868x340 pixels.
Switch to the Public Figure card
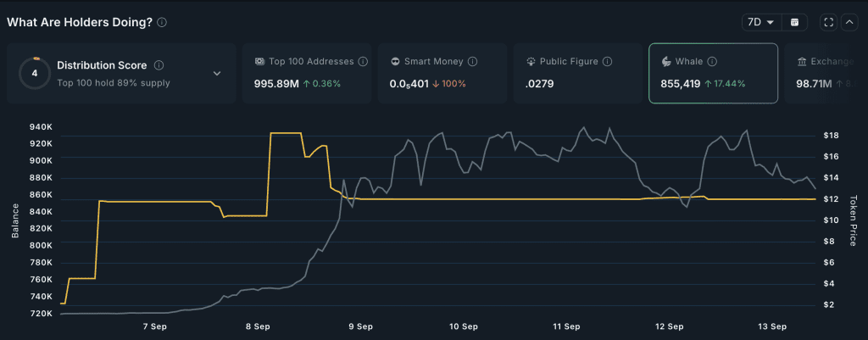(x=577, y=73)
